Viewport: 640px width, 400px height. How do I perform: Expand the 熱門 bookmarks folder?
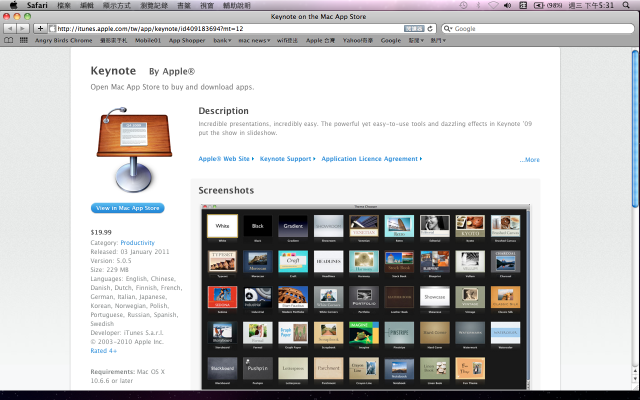pyautogui.click(x=438, y=40)
